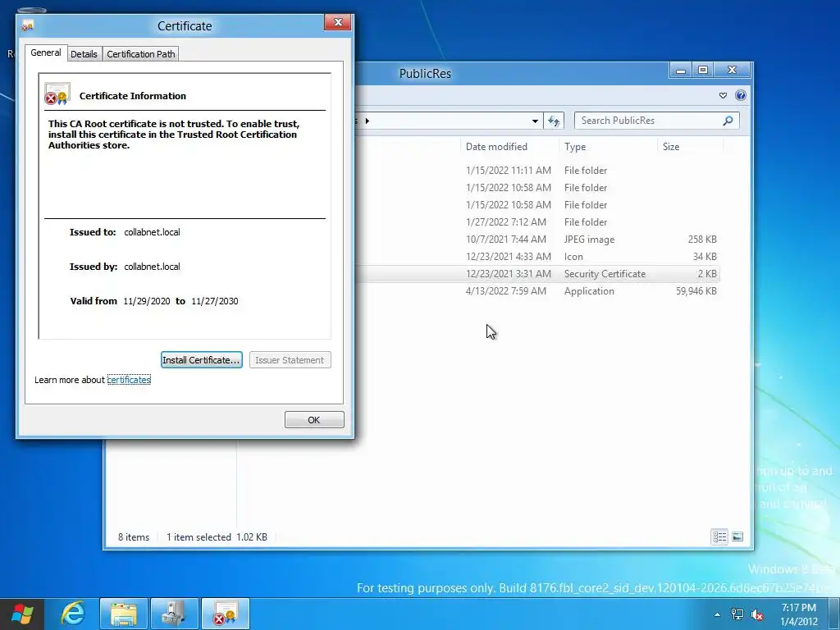Open the address bar history dropdown

(x=535, y=121)
